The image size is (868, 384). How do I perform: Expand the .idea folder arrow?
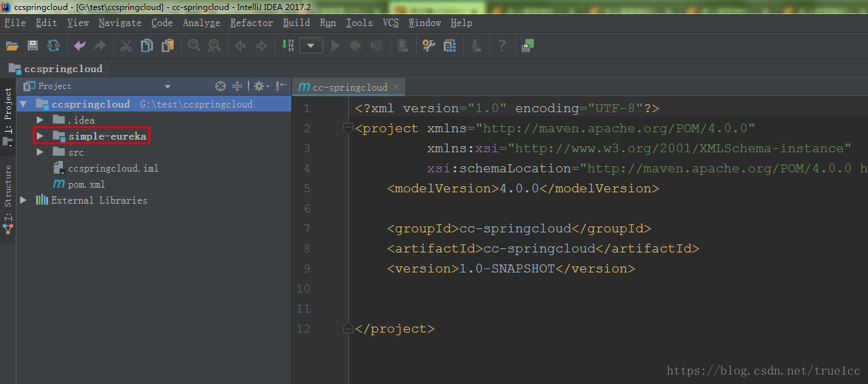40,120
